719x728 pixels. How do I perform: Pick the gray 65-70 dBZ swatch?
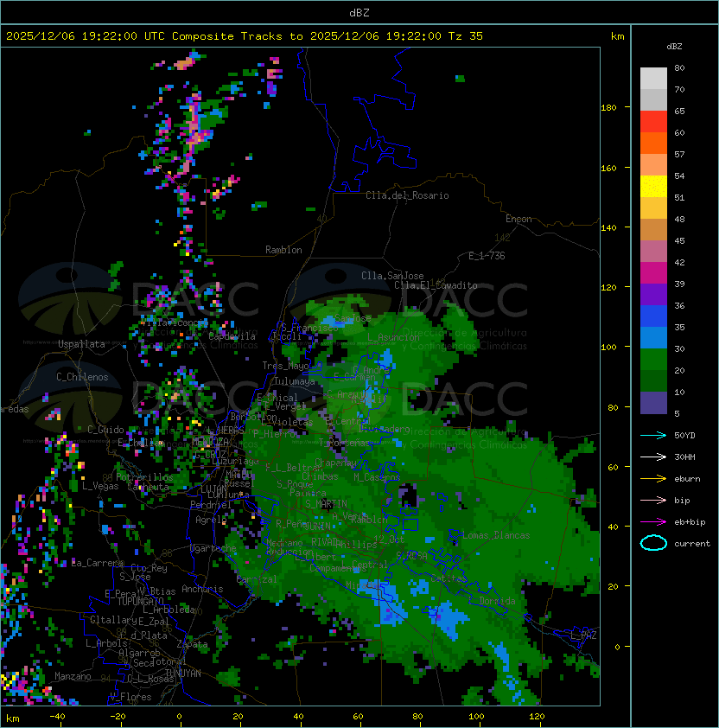click(x=653, y=99)
